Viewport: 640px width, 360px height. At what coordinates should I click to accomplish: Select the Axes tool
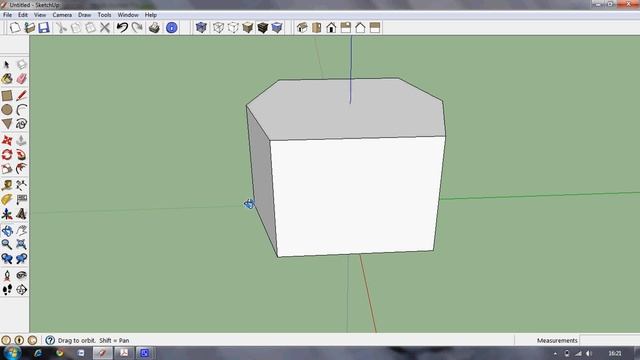point(7,213)
